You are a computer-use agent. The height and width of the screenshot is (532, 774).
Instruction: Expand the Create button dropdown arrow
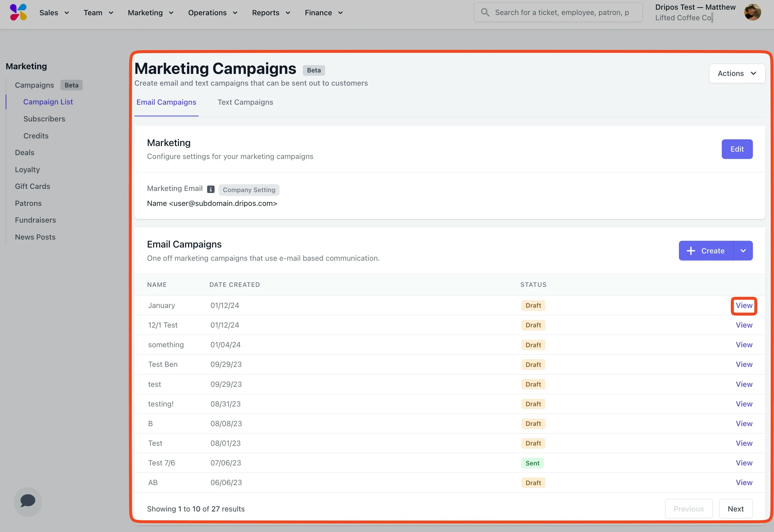(x=743, y=251)
